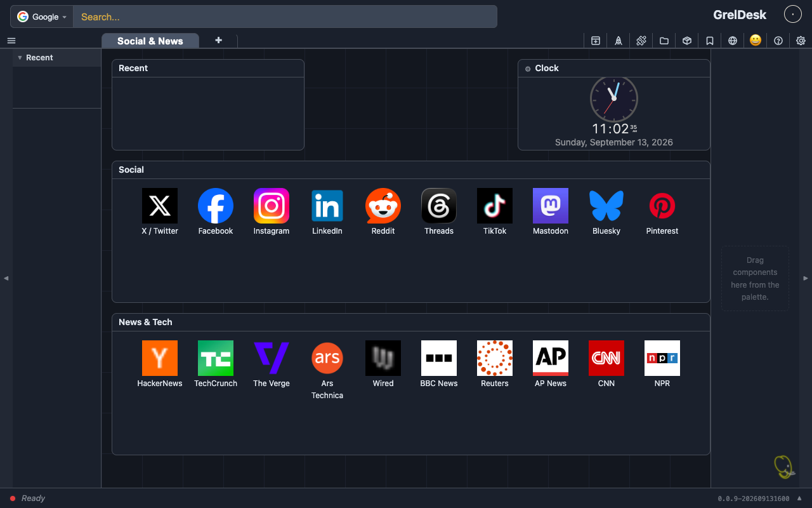Collapse the right panel with the arrow
The height and width of the screenshot is (508, 812).
click(806, 278)
